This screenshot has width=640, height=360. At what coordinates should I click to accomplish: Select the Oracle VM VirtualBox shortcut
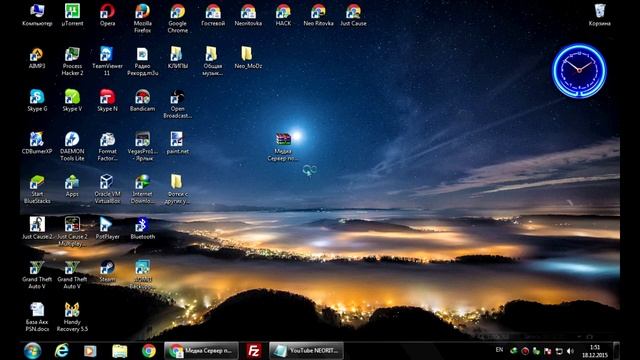[107, 189]
